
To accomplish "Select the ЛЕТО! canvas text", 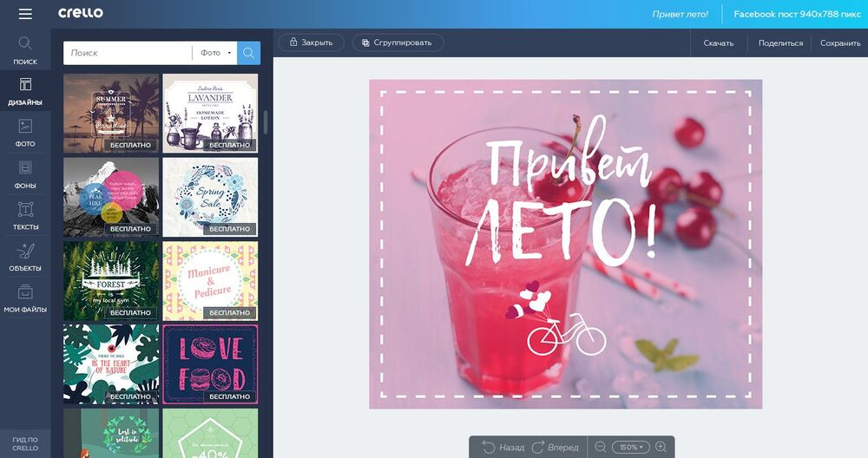I will 562,233.
